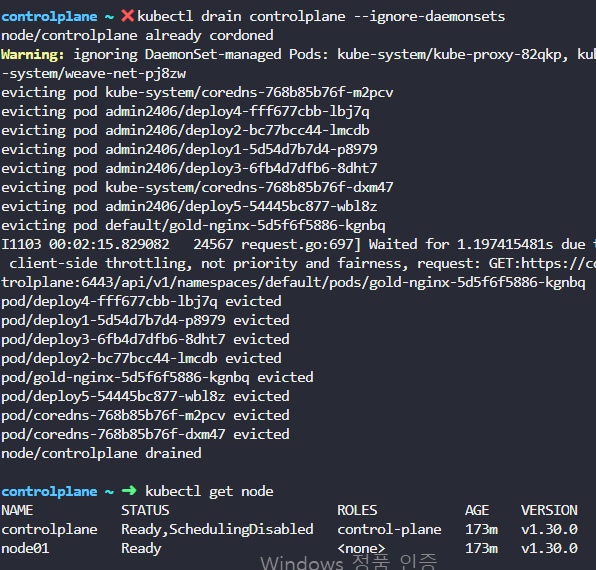596x570 pixels.
Task: Click 'kubectl get node' command text
Action: point(209,492)
